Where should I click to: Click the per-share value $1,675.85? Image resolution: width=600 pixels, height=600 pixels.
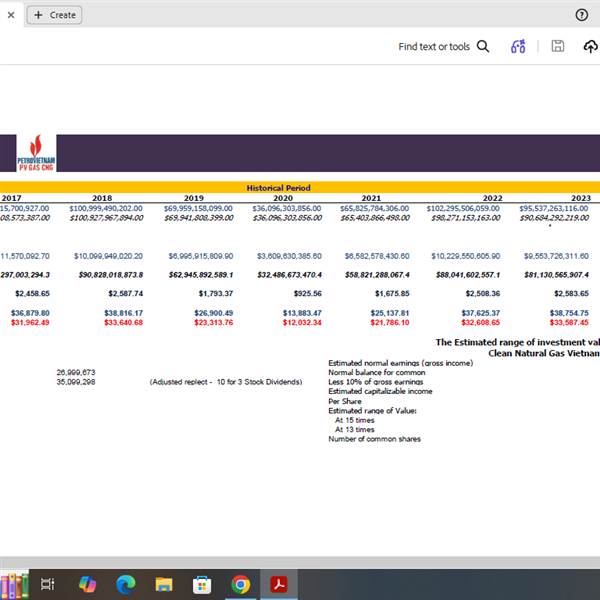click(x=392, y=293)
